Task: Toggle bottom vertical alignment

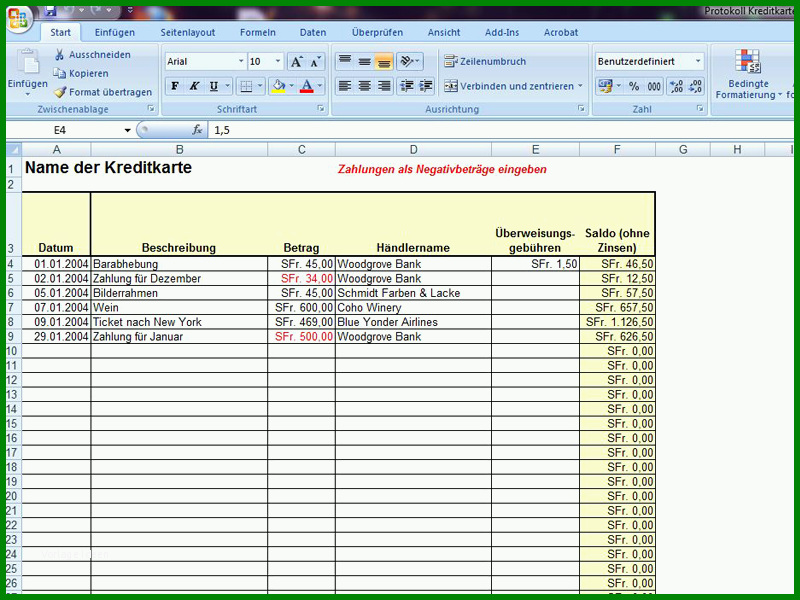Action: click(383, 61)
